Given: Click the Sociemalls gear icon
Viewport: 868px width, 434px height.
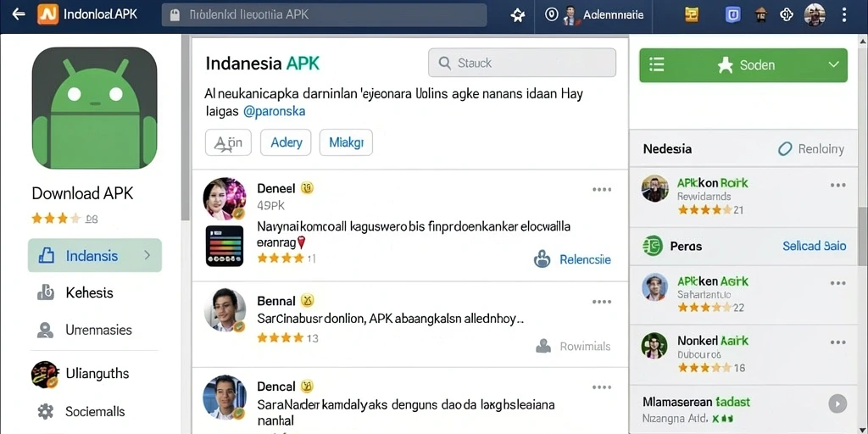Looking at the screenshot, I should point(45,411).
